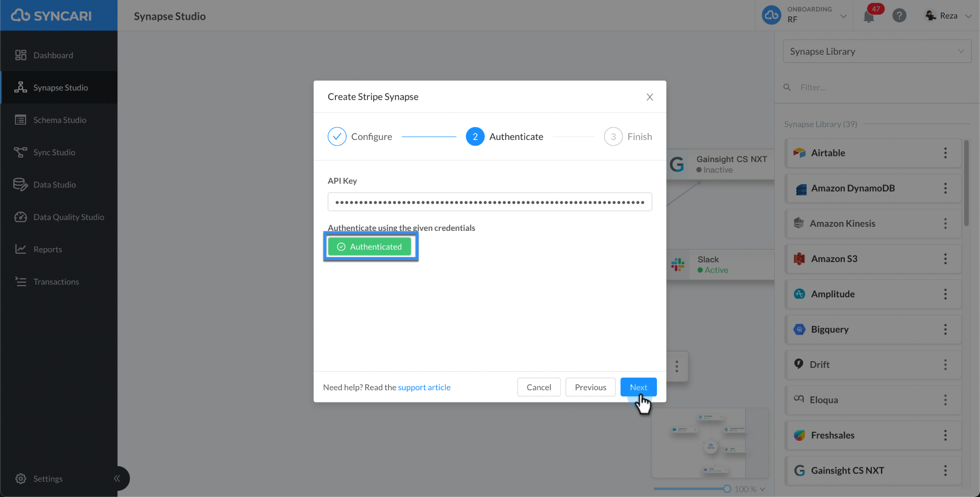The width and height of the screenshot is (980, 497).
Task: Open Data Quality Studio
Action: pos(59,217)
